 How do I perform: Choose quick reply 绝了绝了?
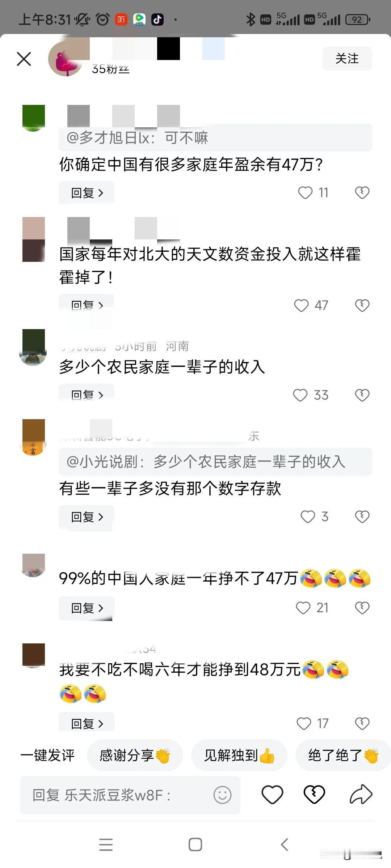pyautogui.click(x=343, y=755)
